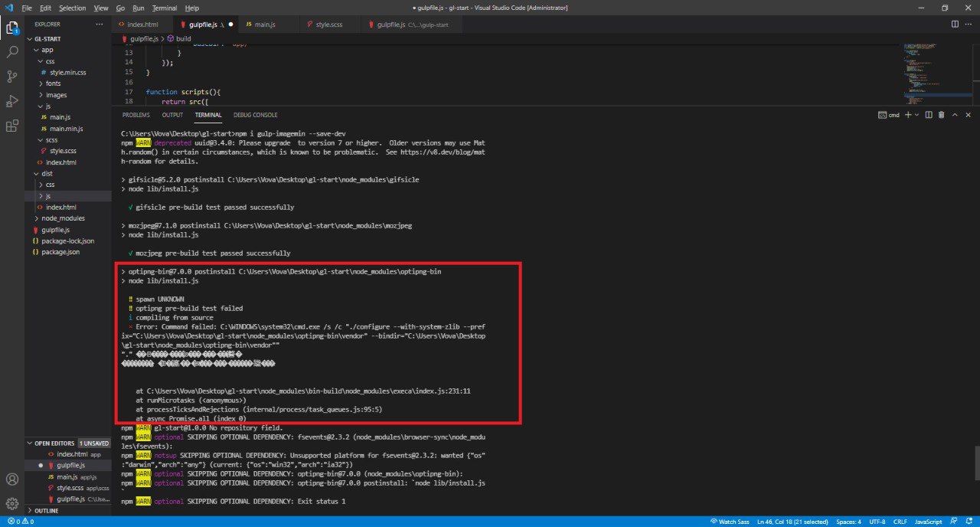Click the feedback icon in status bar
Screen dimensions: 980x527
pyautogui.click(x=954, y=522)
